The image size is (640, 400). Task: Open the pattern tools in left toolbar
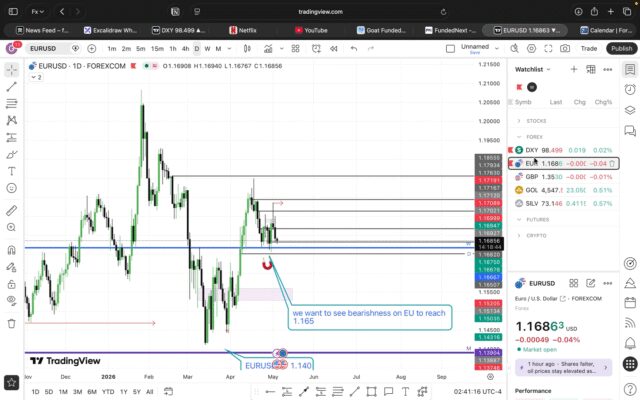pos(11,120)
